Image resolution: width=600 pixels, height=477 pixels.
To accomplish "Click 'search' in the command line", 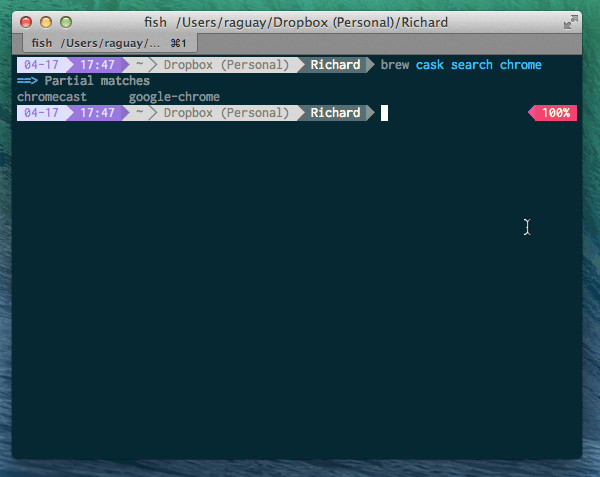I will coord(471,65).
